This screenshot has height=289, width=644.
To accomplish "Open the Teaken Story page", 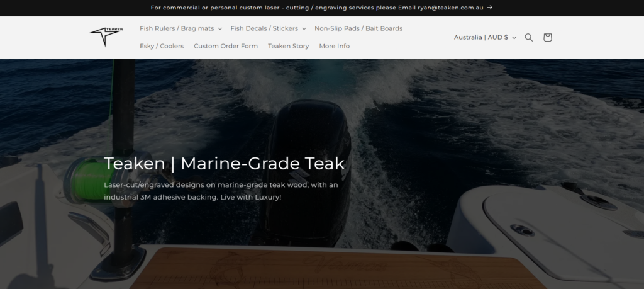I will pyautogui.click(x=288, y=46).
